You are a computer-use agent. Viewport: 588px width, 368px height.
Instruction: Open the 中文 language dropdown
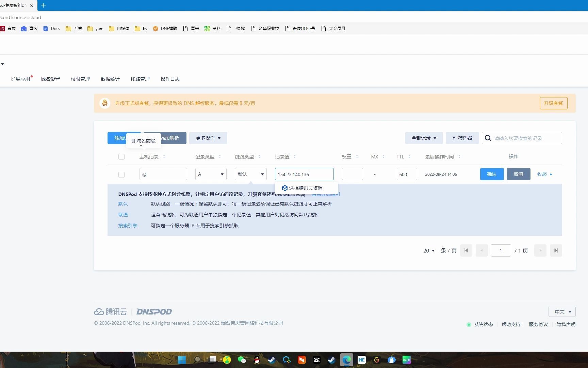point(562,312)
